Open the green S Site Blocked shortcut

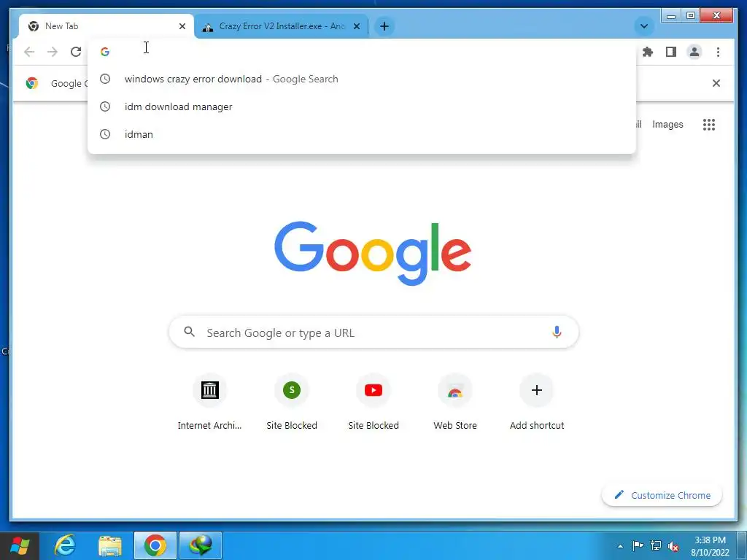coord(292,390)
